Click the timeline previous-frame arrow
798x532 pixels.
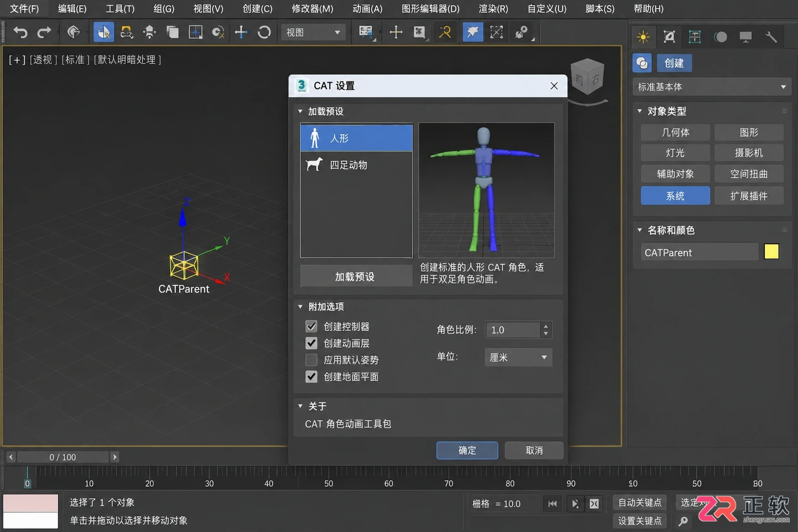click(x=11, y=457)
